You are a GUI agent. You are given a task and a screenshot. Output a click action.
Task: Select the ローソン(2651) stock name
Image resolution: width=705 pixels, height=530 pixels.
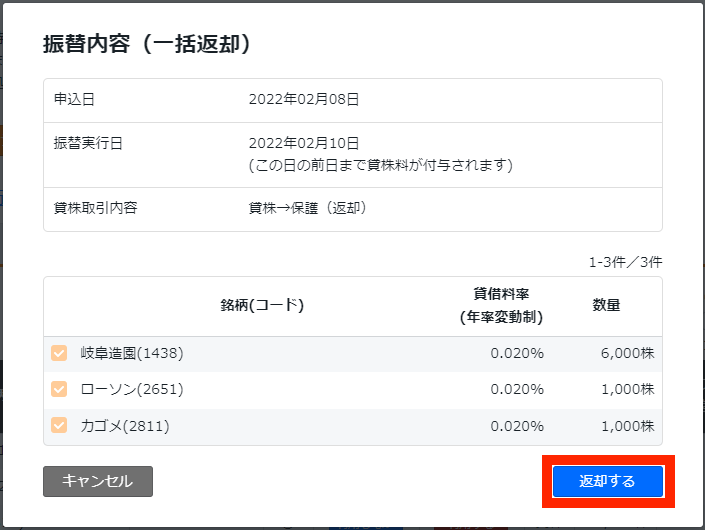pos(132,389)
